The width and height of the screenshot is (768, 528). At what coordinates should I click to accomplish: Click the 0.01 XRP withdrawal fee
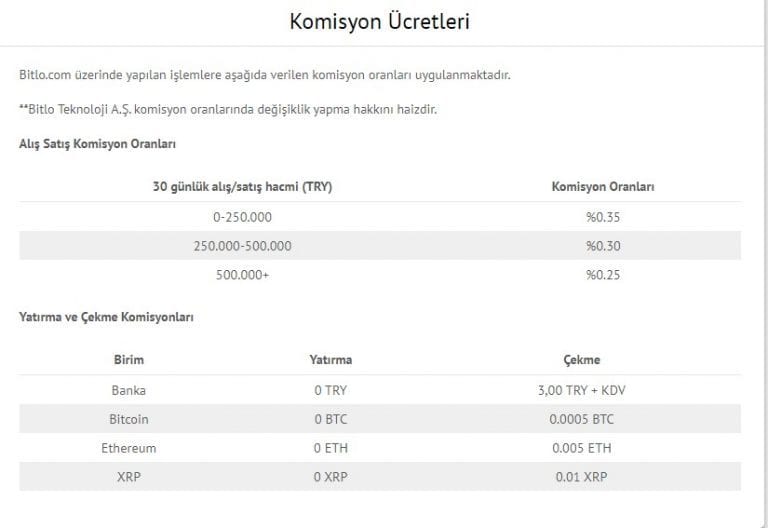pos(581,477)
